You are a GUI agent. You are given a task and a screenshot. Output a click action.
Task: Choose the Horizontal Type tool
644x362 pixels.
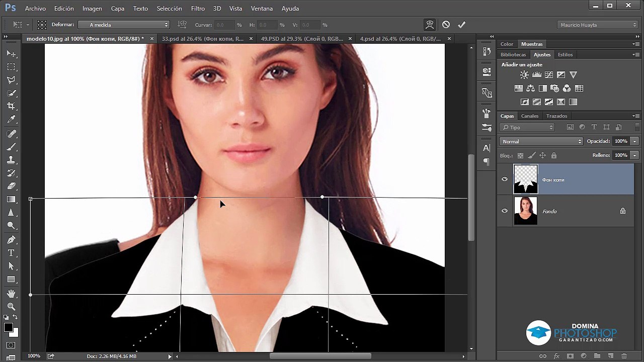(x=11, y=253)
